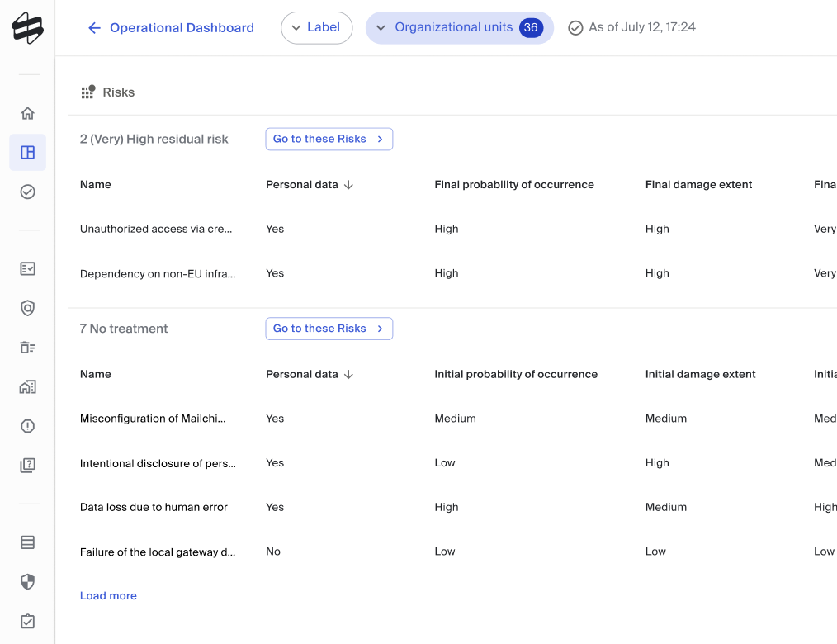This screenshot has height=644, width=837.
Task: Click the No value in Failure of local gateway row
Action: pos(273,552)
